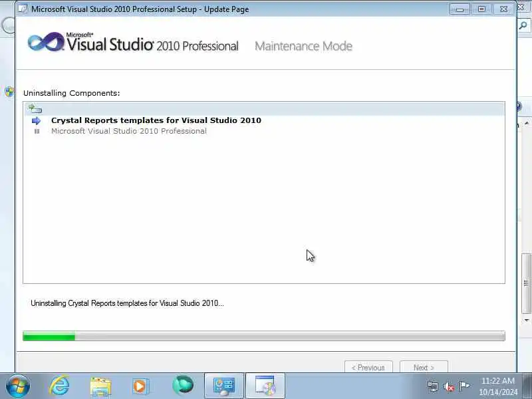Open Windows Media Player from taskbar
The width and height of the screenshot is (532, 399).
(140, 386)
